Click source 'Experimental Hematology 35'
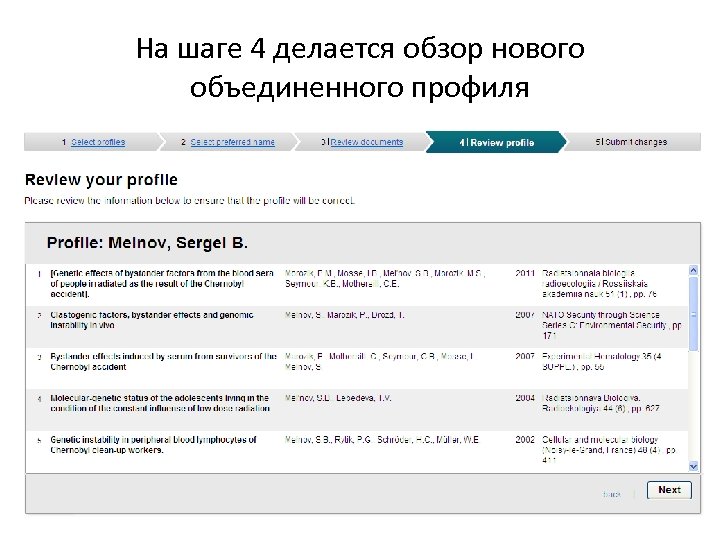 [602, 361]
